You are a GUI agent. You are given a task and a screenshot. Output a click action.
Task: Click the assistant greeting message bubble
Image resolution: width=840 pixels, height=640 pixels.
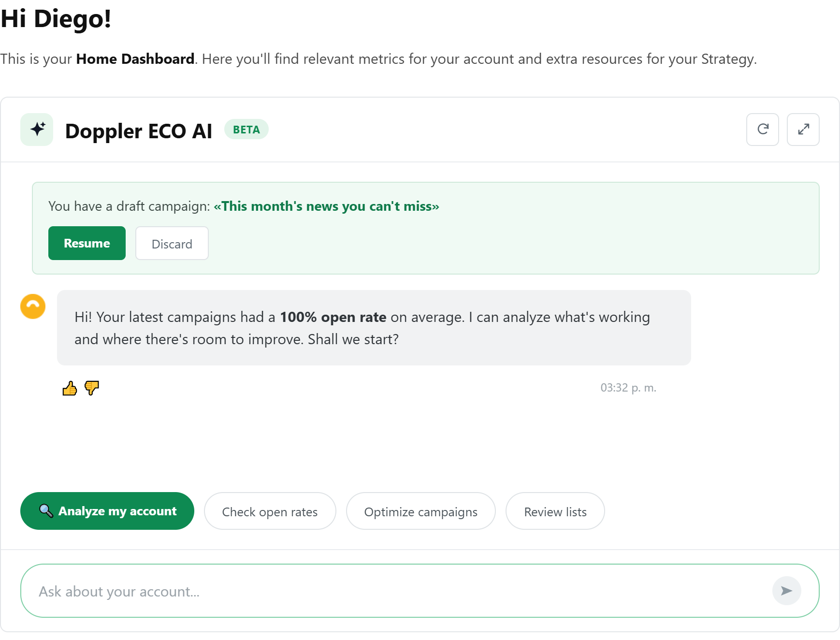(x=374, y=328)
